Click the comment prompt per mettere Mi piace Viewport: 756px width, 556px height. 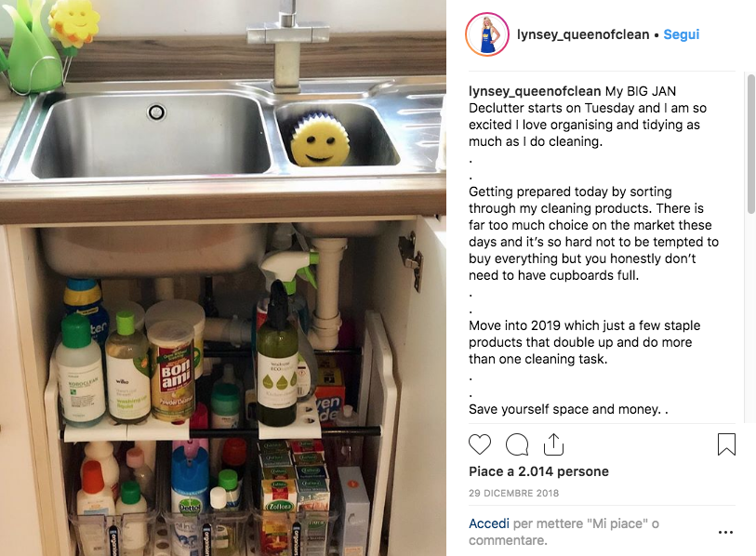coord(564,532)
